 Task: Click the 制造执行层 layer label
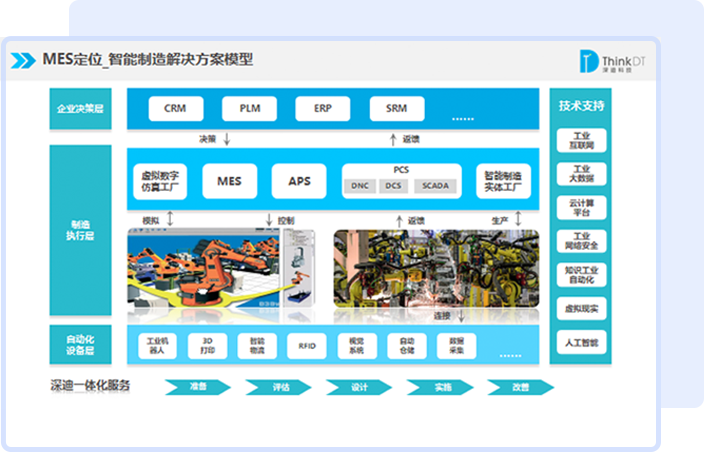[80, 230]
